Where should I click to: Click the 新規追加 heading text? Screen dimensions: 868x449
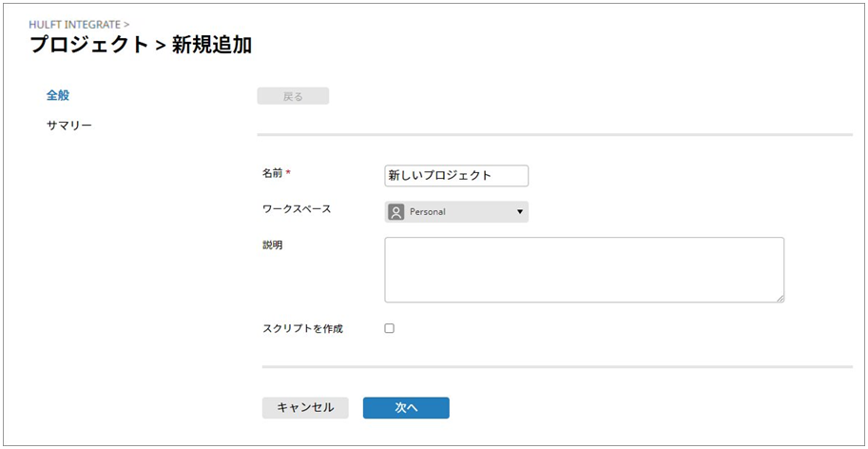pos(212,45)
